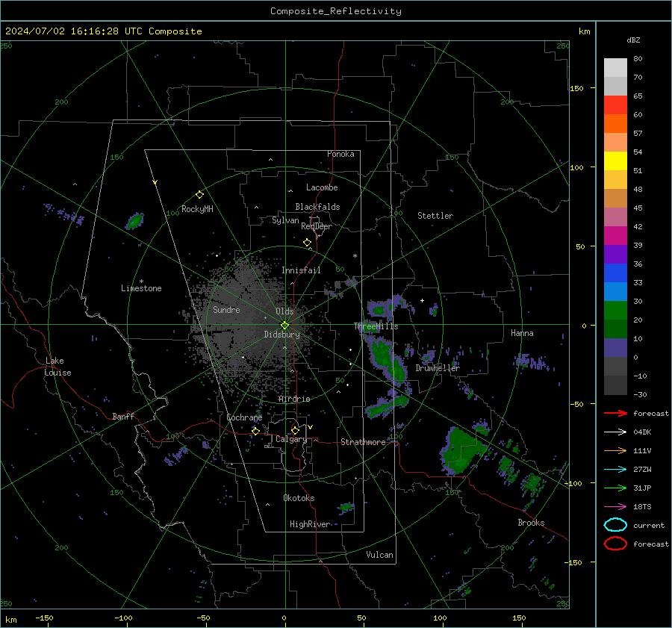Click the large green echo southeast of Strathmore
Image resolution: width=672 pixels, height=628 pixels.
pos(463,451)
